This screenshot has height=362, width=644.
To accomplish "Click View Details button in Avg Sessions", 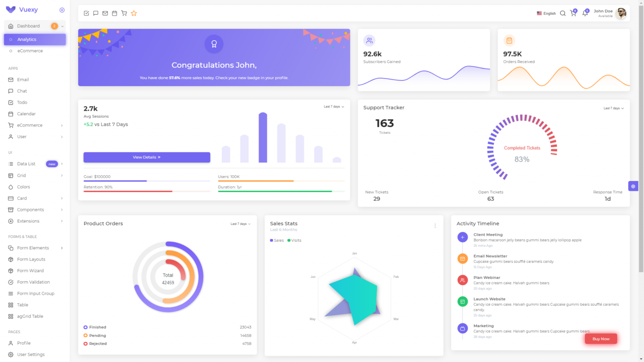I will [x=147, y=157].
